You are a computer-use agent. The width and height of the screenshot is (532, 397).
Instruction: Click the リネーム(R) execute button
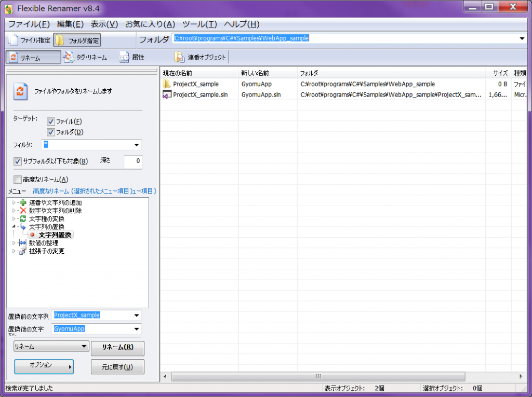tap(118, 348)
